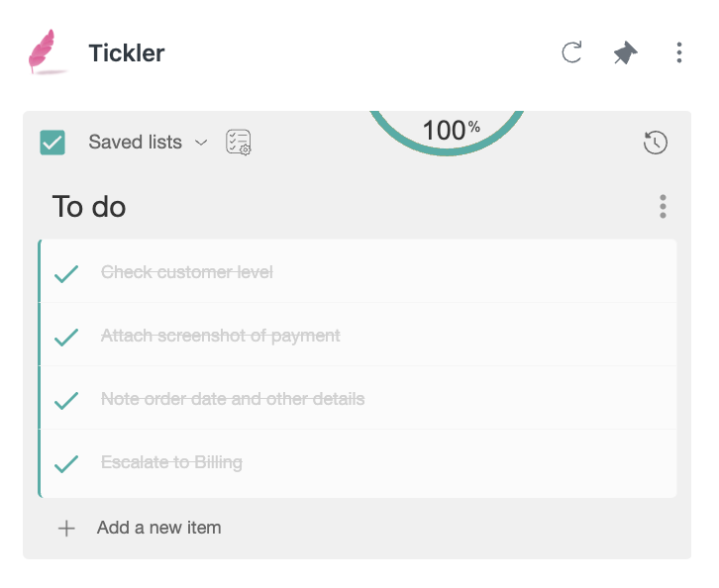Uncheck the Escalate to Billing checkmark

click(x=66, y=464)
